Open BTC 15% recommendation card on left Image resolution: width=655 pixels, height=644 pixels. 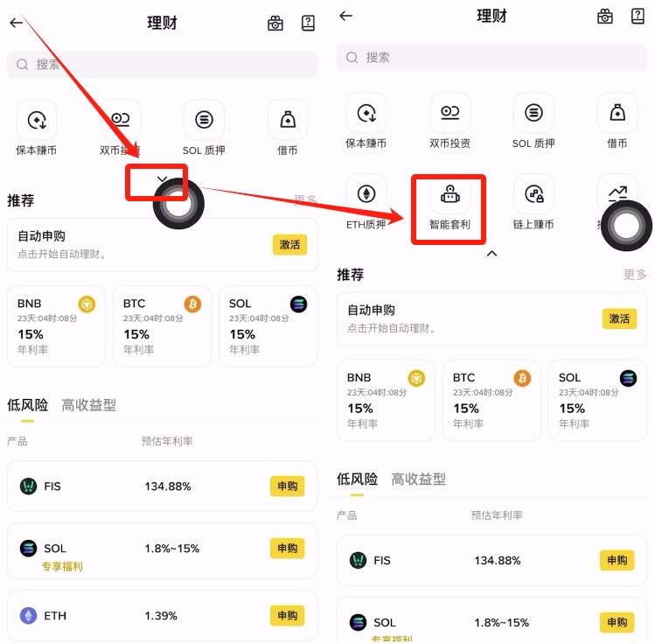(x=162, y=326)
